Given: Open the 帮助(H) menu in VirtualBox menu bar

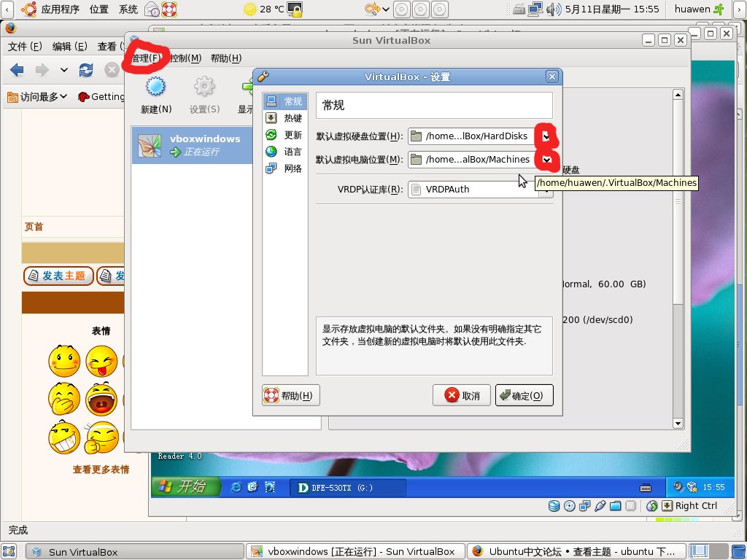Looking at the screenshot, I should click(226, 58).
